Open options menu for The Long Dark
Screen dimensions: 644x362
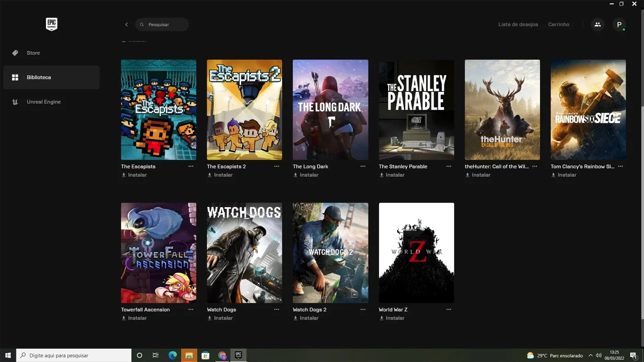(362, 166)
